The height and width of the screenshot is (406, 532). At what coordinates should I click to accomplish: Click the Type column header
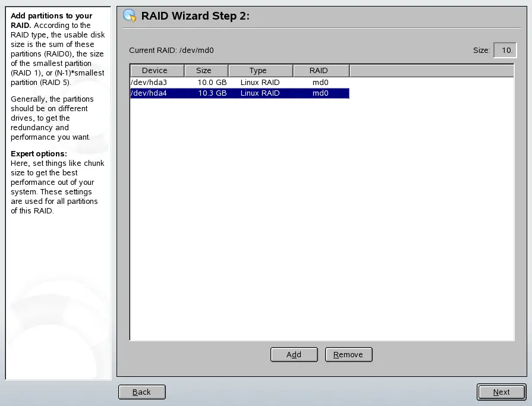pyautogui.click(x=260, y=70)
